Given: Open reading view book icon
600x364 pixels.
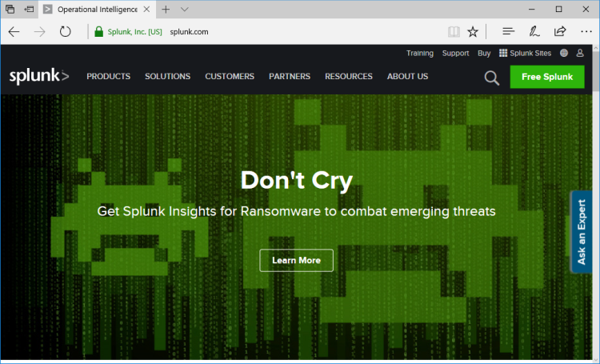Looking at the screenshot, I should (x=454, y=32).
